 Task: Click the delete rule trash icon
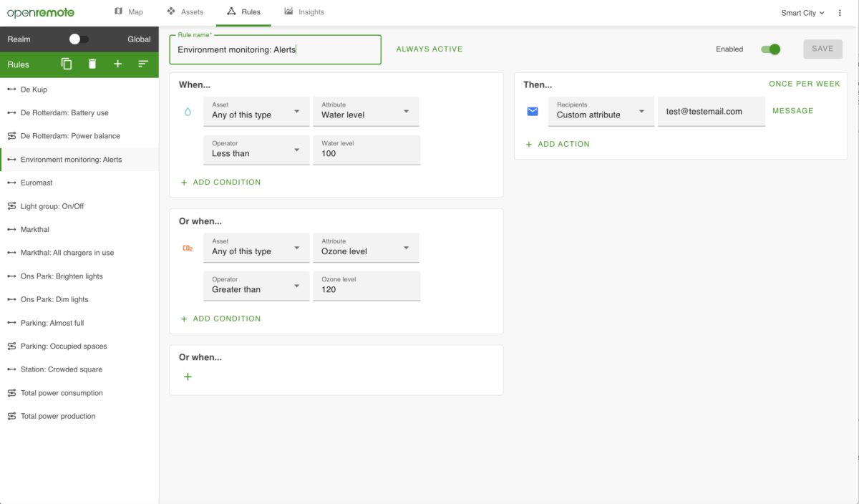tap(92, 64)
